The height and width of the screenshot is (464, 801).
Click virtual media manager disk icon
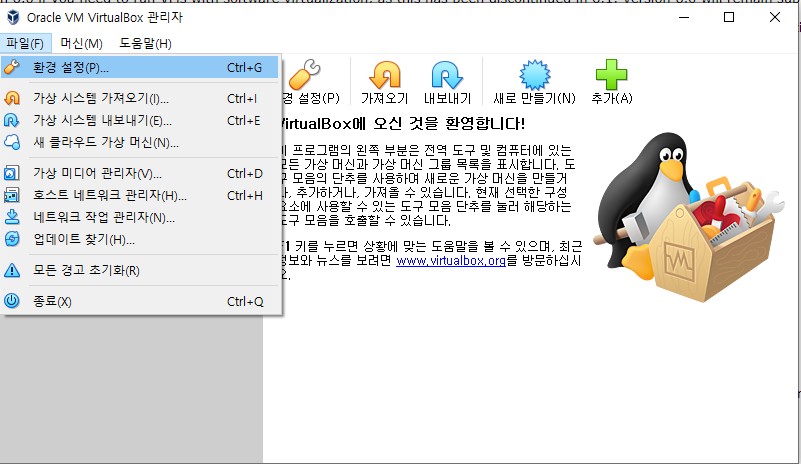click(12, 173)
